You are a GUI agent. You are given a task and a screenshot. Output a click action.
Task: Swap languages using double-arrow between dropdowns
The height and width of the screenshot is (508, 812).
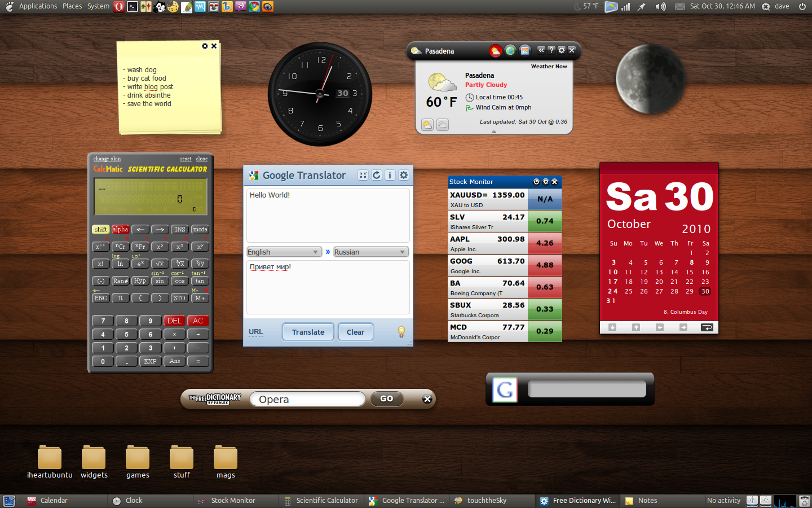pyautogui.click(x=328, y=252)
